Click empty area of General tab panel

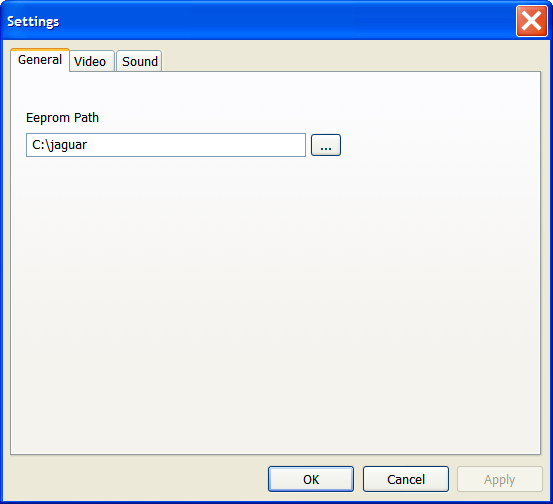275,300
